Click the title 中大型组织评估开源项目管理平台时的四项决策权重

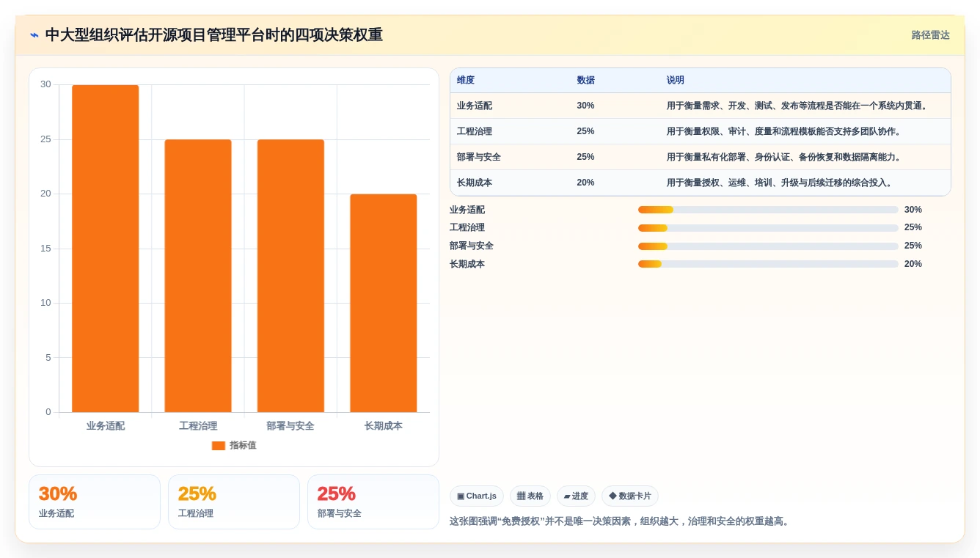(x=214, y=35)
